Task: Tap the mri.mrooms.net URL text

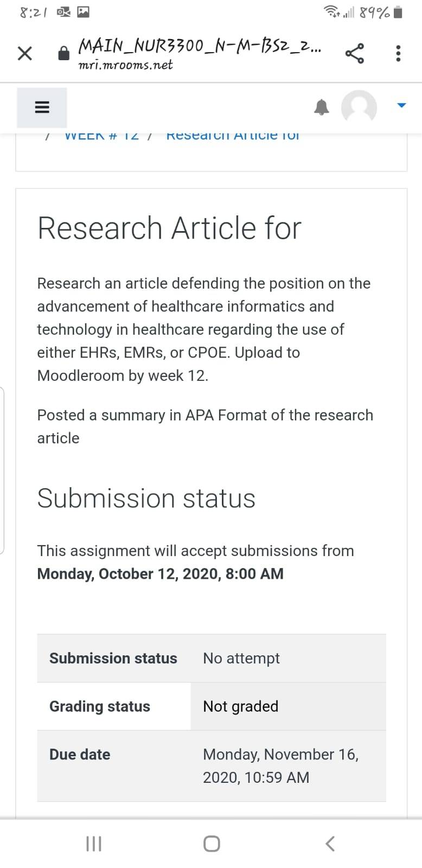Action: tap(125, 65)
